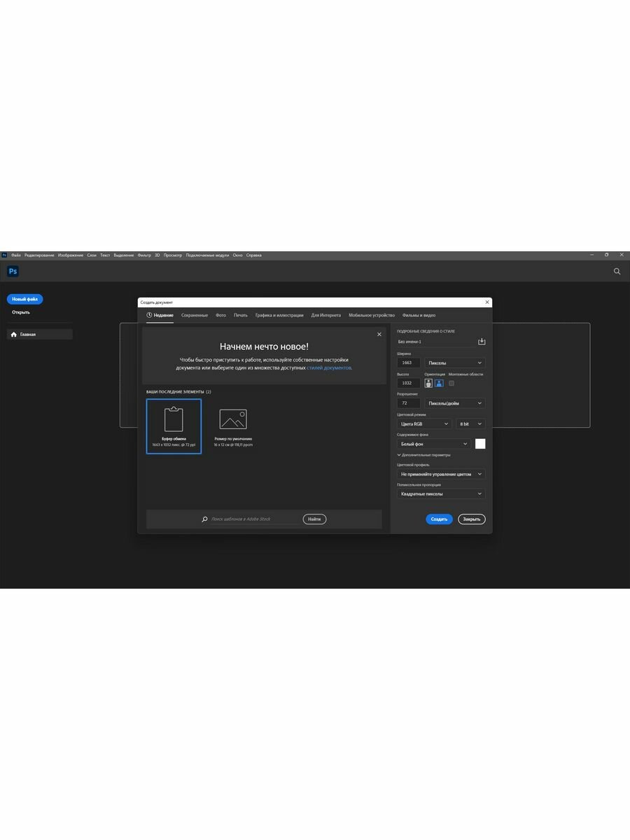Open the Слои menu
The height and width of the screenshot is (840, 630).
[92, 255]
